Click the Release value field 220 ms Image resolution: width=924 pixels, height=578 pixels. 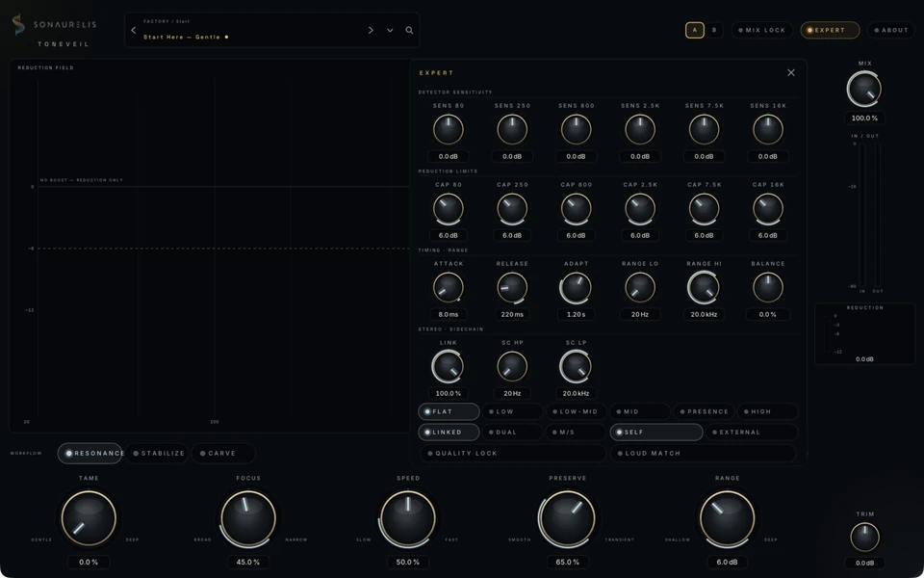[x=512, y=314]
